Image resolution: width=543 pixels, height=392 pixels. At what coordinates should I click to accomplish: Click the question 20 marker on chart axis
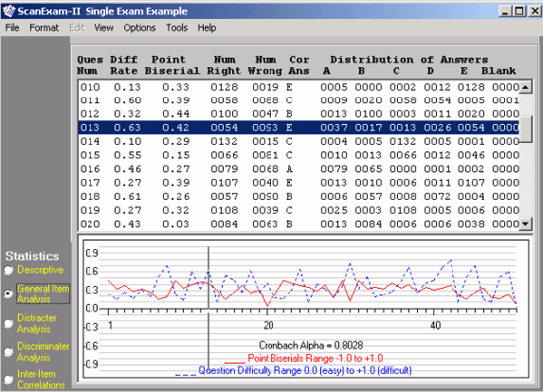(269, 325)
